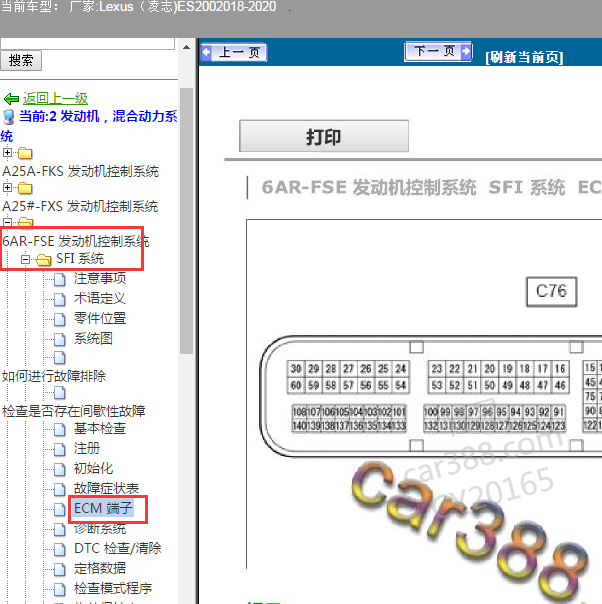Select A25#-FXS 发动机控制系统 tree item
Image resolution: width=602 pixels, height=604 pixels.
tap(80, 206)
